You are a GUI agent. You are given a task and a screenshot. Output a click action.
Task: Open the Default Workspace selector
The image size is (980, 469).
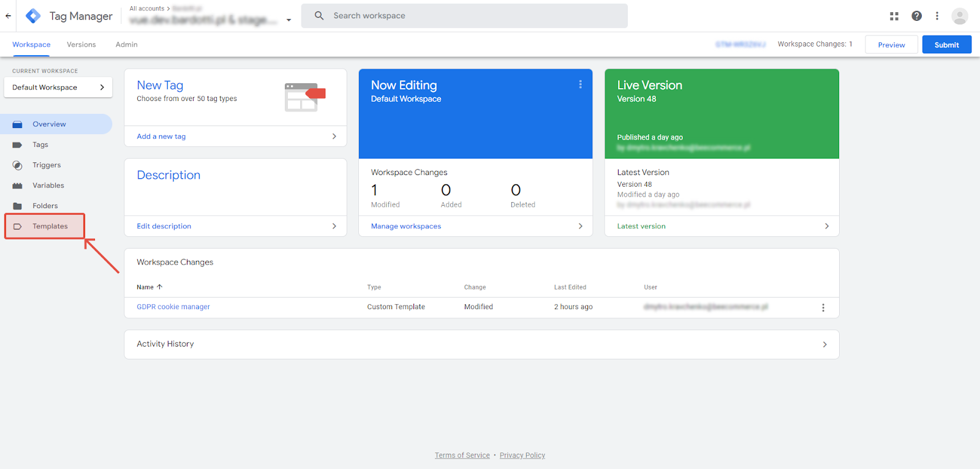point(58,88)
